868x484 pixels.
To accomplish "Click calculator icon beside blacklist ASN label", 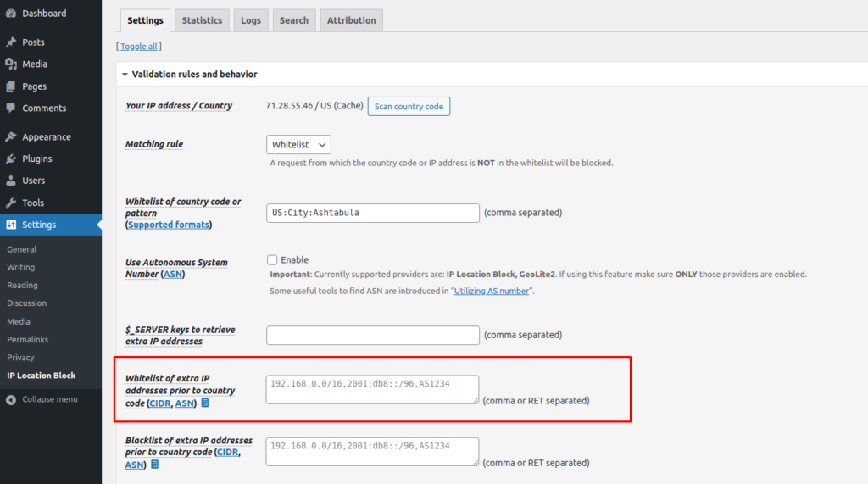I will 155,465.
